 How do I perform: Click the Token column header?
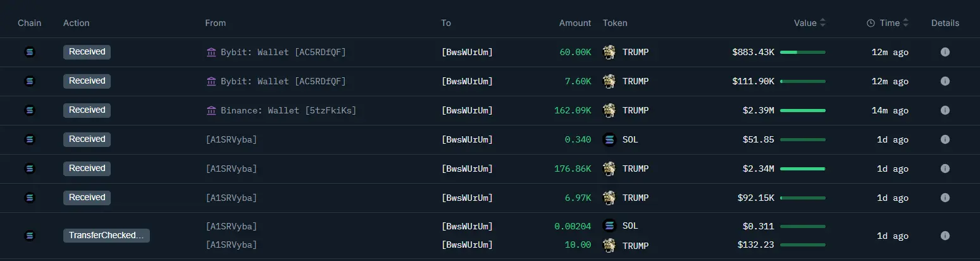point(615,23)
